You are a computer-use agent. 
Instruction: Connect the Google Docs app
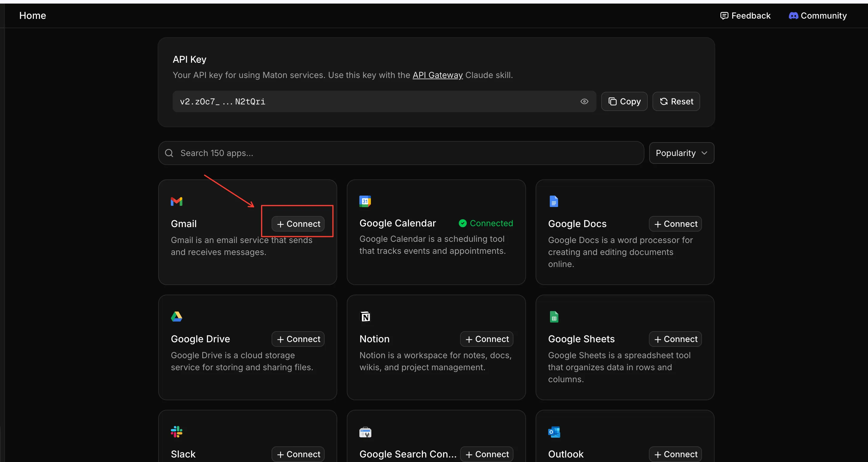tap(675, 224)
